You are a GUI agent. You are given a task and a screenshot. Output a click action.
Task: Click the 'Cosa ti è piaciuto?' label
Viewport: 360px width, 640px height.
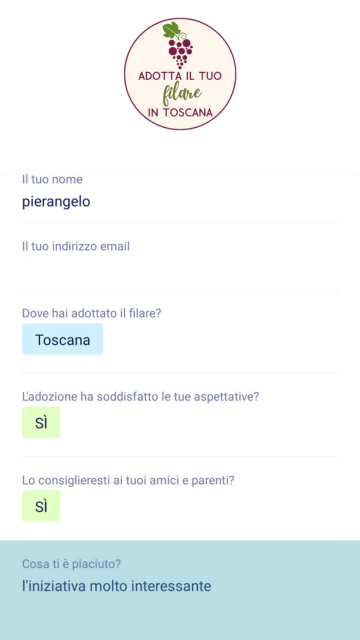tap(71, 564)
